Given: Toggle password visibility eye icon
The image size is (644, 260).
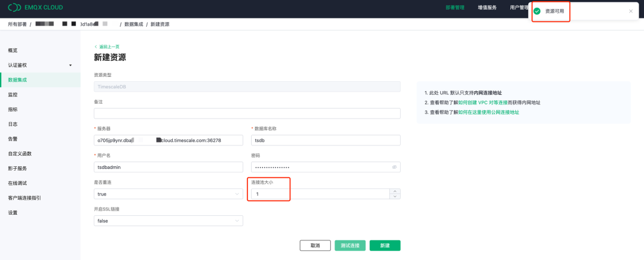Looking at the screenshot, I should 394,167.
